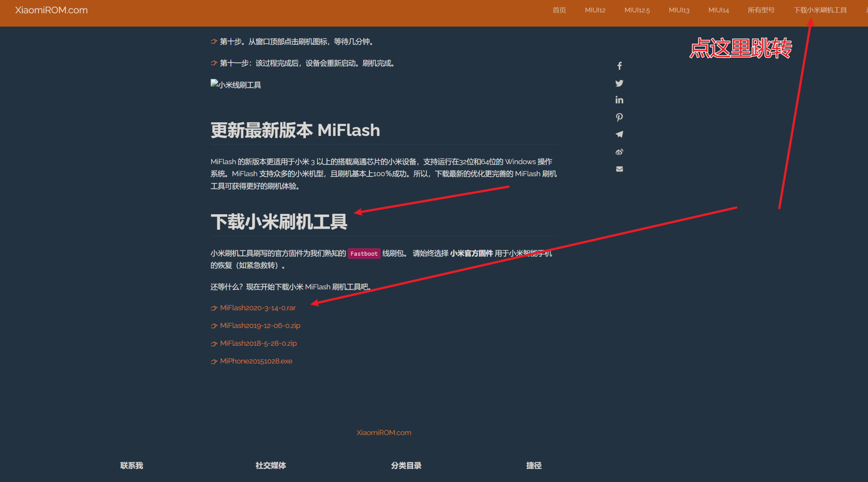The width and height of the screenshot is (868, 482).
Task: Click the Facebook share icon
Action: click(619, 66)
